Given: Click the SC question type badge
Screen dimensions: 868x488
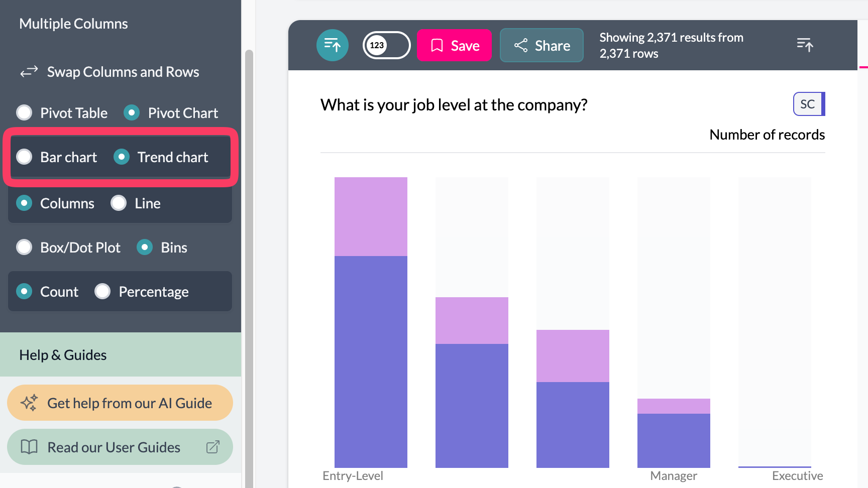Looking at the screenshot, I should 808,104.
